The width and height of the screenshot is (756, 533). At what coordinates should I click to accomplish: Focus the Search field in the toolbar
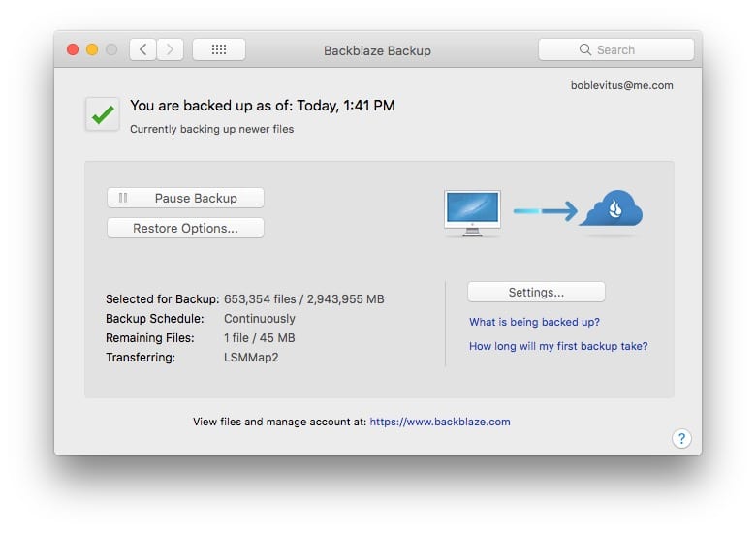pos(615,49)
